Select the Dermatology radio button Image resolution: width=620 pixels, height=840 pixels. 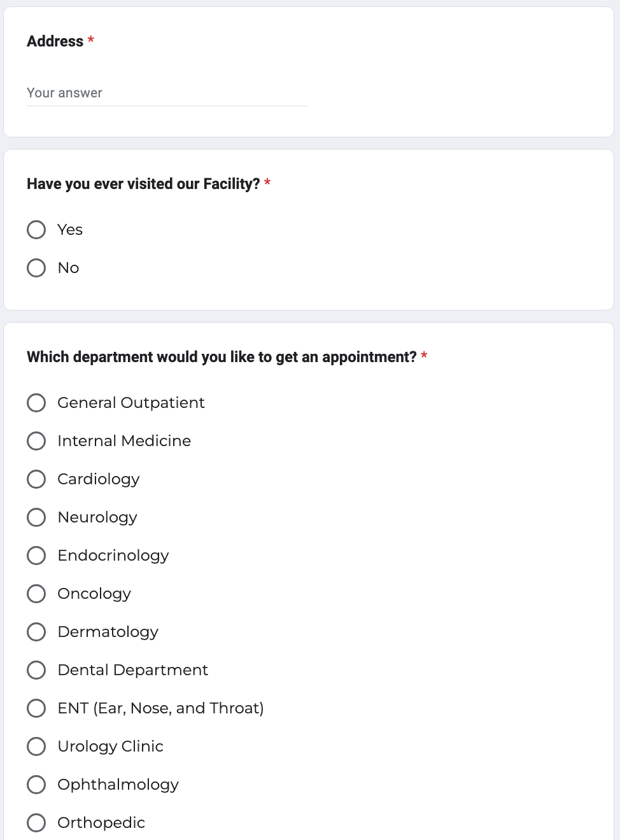tap(36, 632)
